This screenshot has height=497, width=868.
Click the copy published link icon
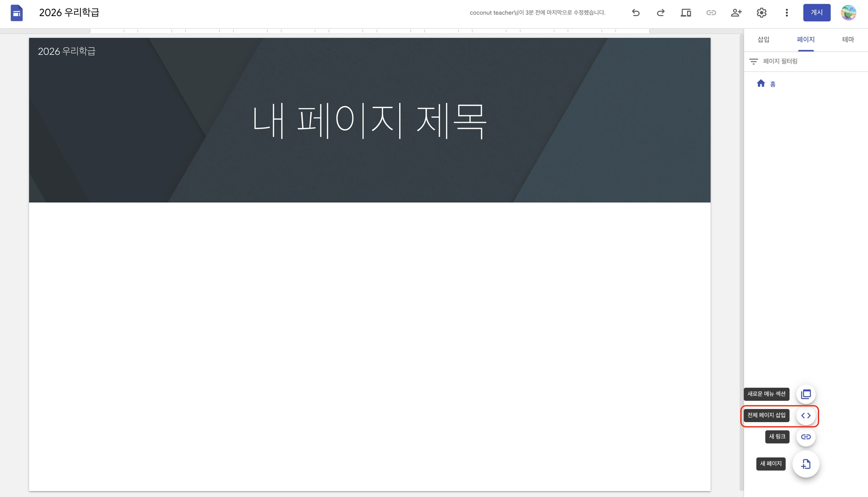(711, 13)
